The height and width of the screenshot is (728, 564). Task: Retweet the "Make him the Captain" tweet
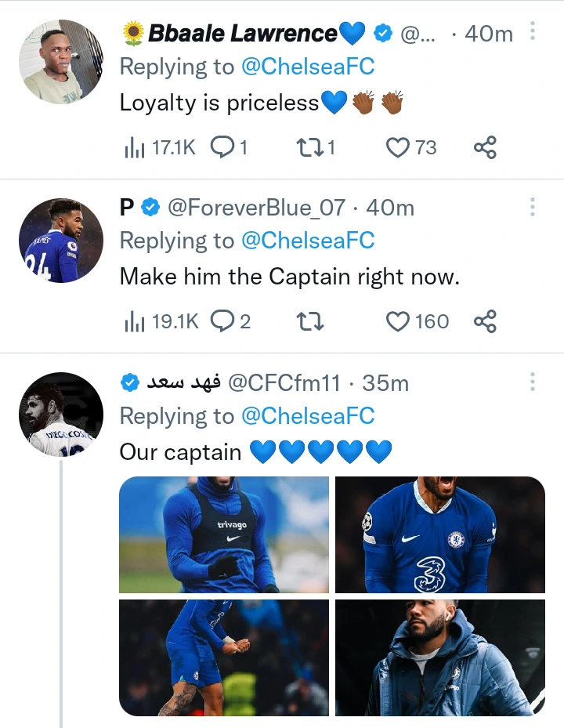coord(309,321)
